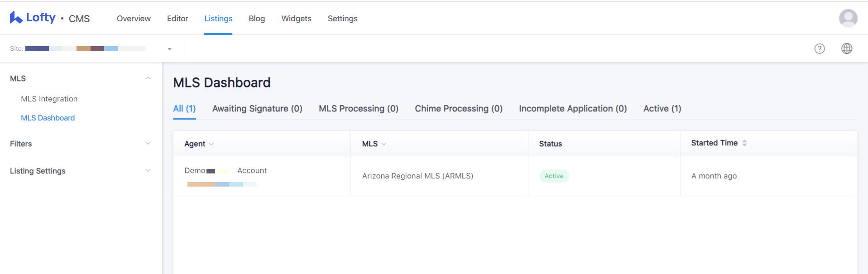Image resolution: width=868 pixels, height=274 pixels.
Task: Open the MLS column filter chevron
Action: click(x=384, y=144)
